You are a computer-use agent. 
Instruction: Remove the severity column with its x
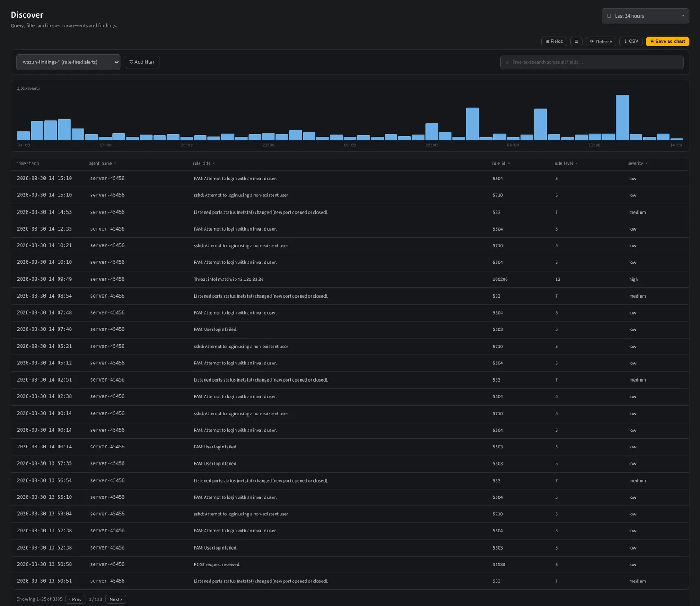pyautogui.click(x=646, y=164)
